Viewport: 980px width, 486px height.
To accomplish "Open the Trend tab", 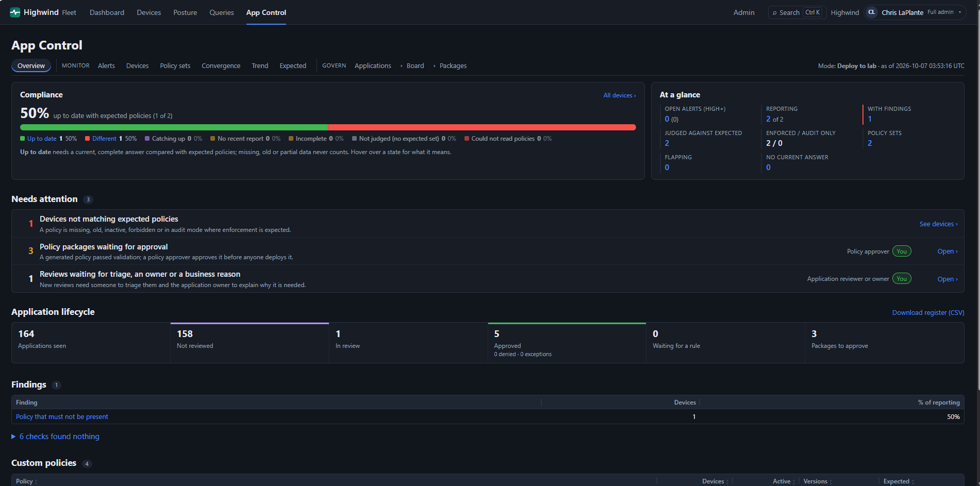I will 260,65.
